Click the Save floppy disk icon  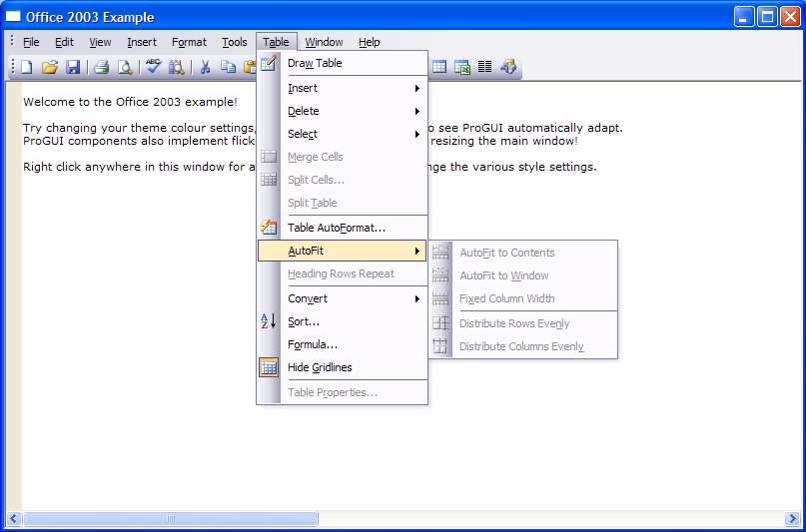pyautogui.click(x=73, y=67)
